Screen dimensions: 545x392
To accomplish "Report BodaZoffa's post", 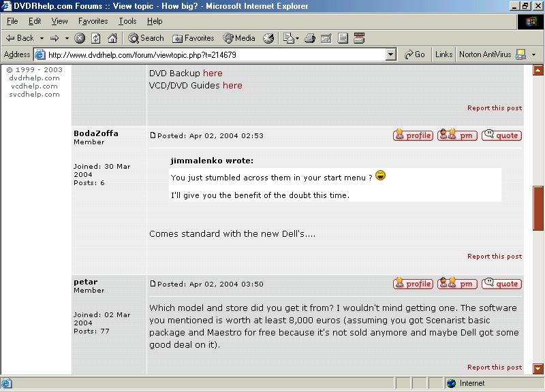I will click(x=495, y=257).
